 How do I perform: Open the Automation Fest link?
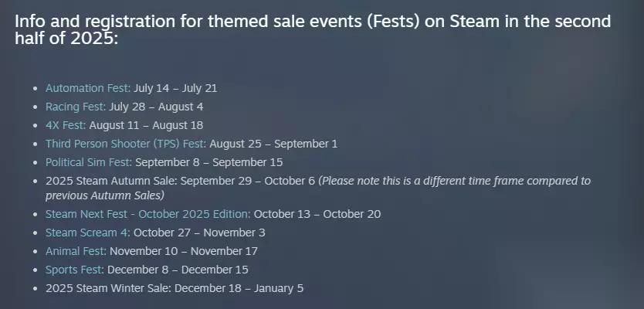87,88
